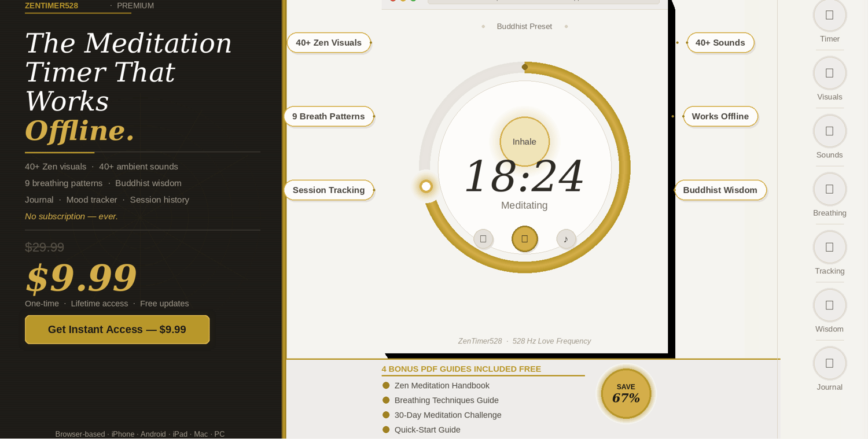Screen dimensions: 868x439
Task: Click the music note sound button
Action: [x=566, y=239]
